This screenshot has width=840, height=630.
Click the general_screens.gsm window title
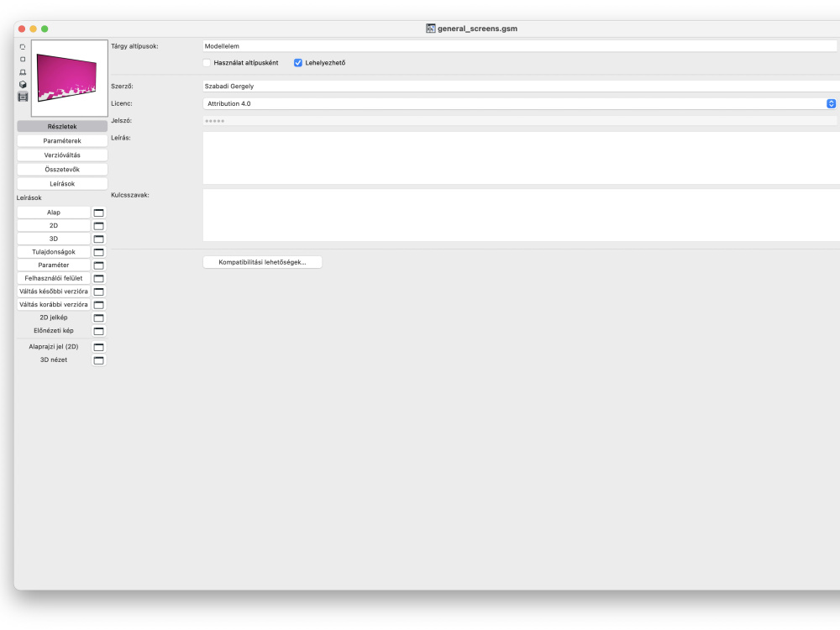point(477,29)
